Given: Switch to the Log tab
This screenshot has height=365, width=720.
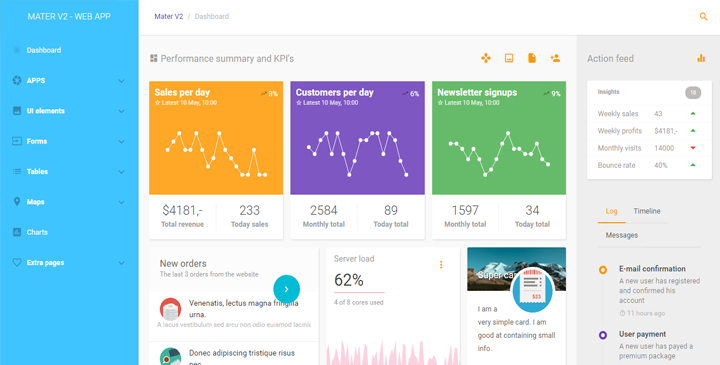Looking at the screenshot, I should (x=611, y=211).
